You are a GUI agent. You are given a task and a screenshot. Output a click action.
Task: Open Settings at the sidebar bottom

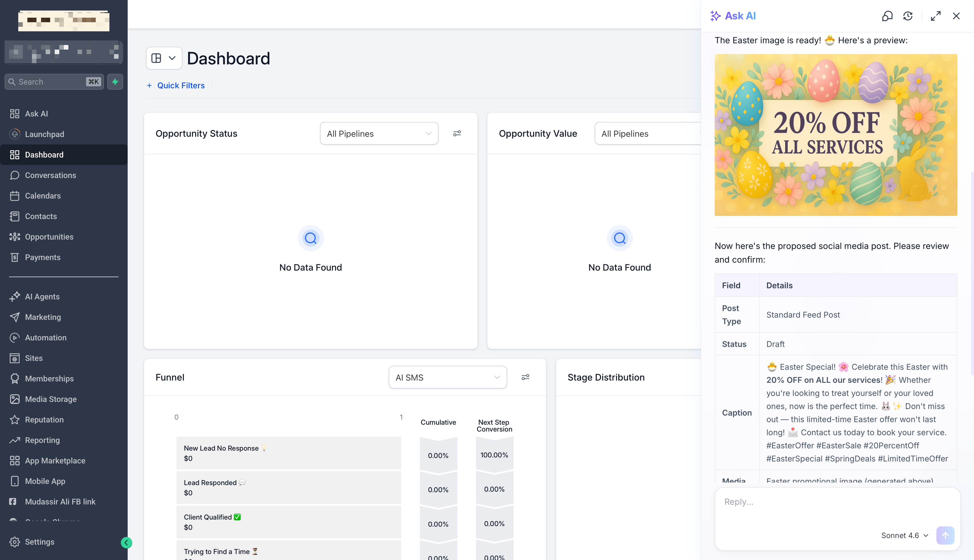[x=39, y=541]
